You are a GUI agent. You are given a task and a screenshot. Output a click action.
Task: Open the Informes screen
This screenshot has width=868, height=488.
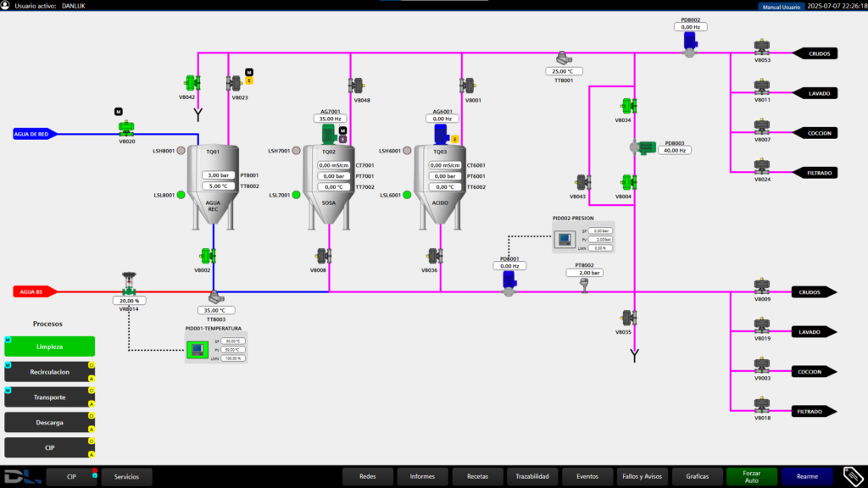coord(422,476)
